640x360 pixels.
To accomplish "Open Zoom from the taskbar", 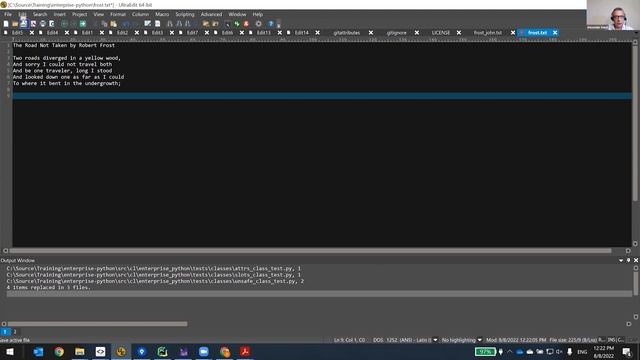I will click(x=204, y=352).
